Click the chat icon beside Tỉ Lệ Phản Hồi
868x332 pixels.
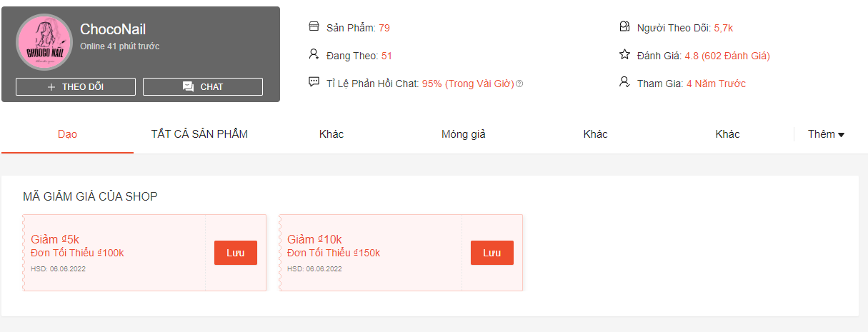(314, 83)
